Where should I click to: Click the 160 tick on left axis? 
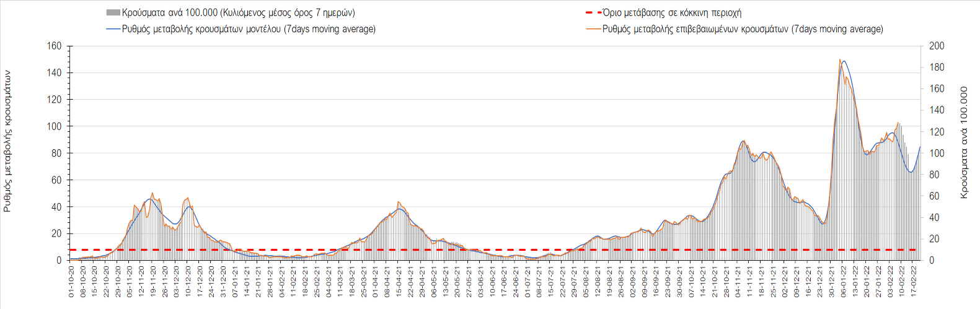pos(55,46)
